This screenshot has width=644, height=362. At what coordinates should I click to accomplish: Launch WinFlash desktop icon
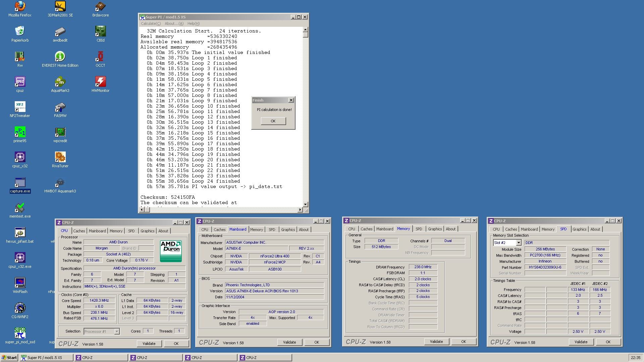20,286
